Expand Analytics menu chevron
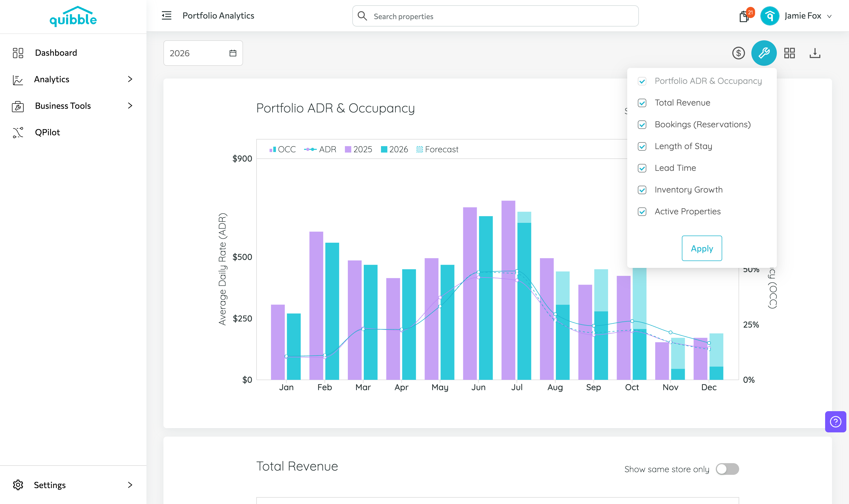 tap(130, 79)
